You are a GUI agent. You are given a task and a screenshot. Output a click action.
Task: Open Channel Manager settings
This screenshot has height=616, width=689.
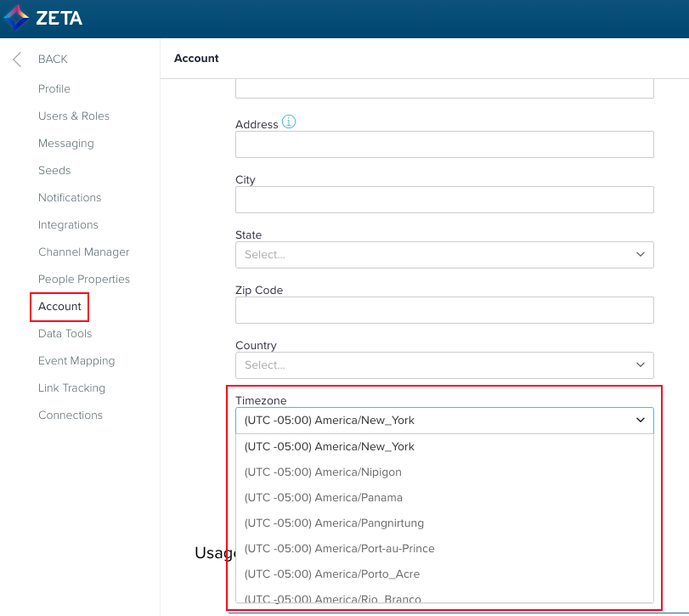click(84, 252)
